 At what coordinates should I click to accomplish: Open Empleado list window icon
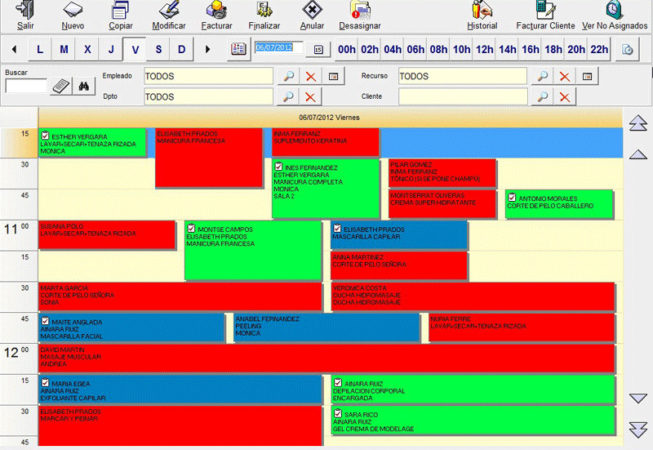[x=333, y=76]
